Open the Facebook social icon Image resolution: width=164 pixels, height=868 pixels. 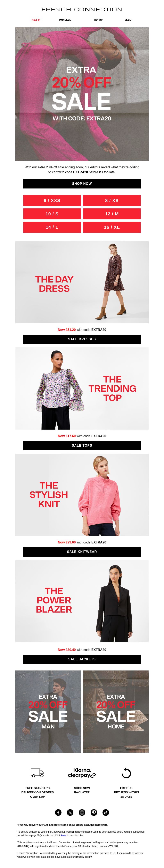pos(58,813)
